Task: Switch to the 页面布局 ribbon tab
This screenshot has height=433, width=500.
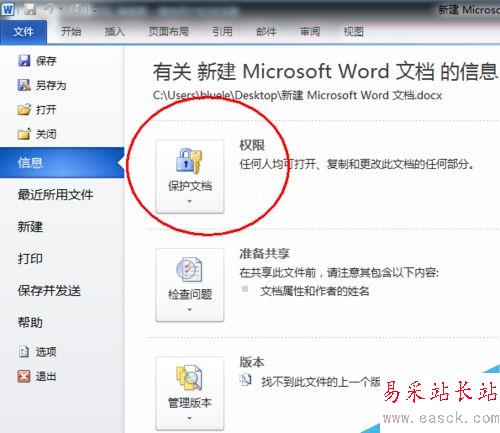Action: [x=169, y=32]
